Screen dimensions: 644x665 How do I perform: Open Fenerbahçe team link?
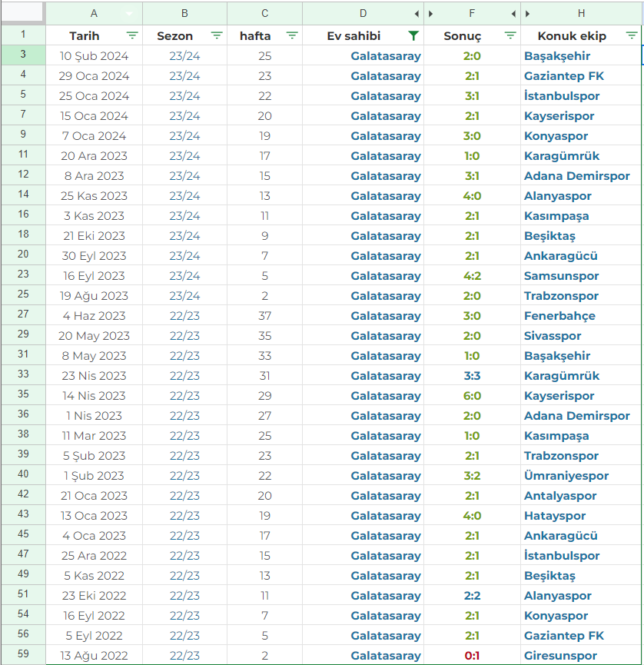[x=559, y=315]
